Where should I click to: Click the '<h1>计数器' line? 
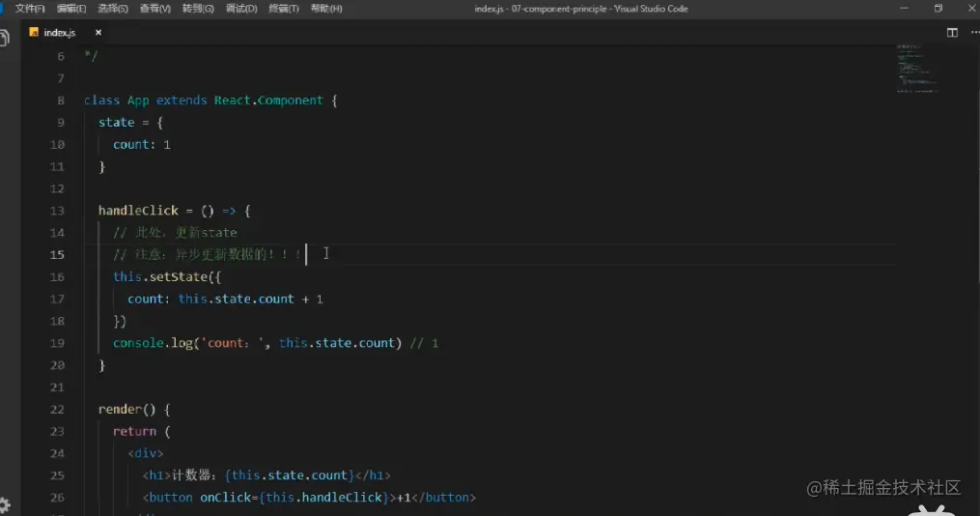(x=266, y=475)
